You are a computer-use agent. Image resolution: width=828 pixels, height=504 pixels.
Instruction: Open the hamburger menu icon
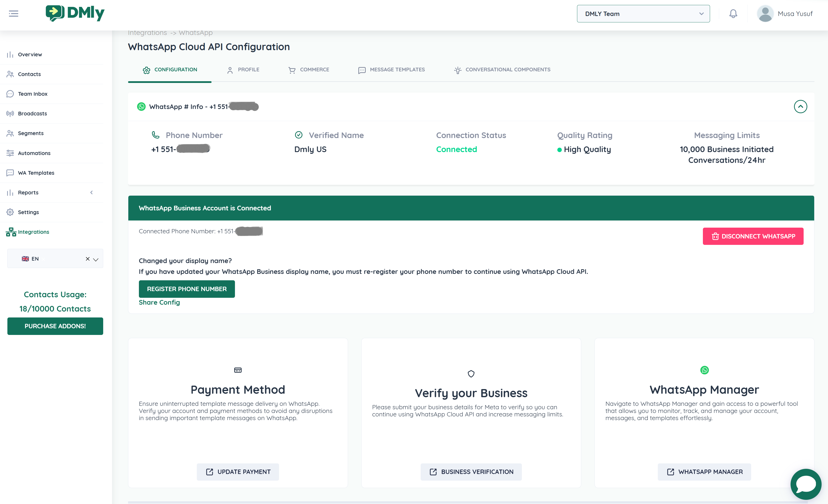tap(14, 14)
